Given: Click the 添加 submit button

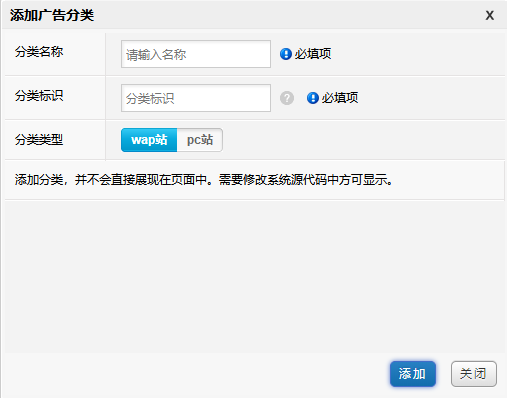Looking at the screenshot, I should click(413, 374).
